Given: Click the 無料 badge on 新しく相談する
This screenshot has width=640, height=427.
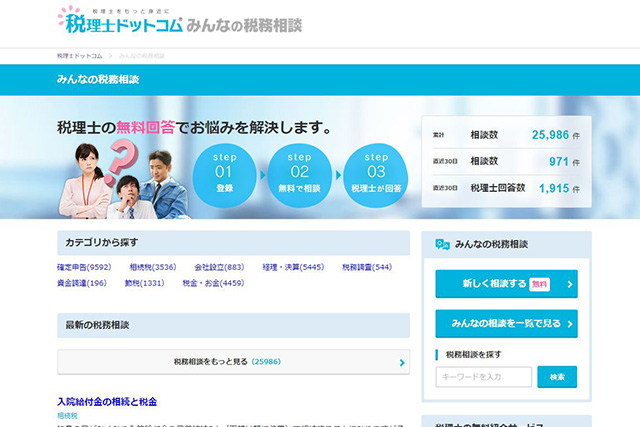Looking at the screenshot, I should click(x=539, y=284).
